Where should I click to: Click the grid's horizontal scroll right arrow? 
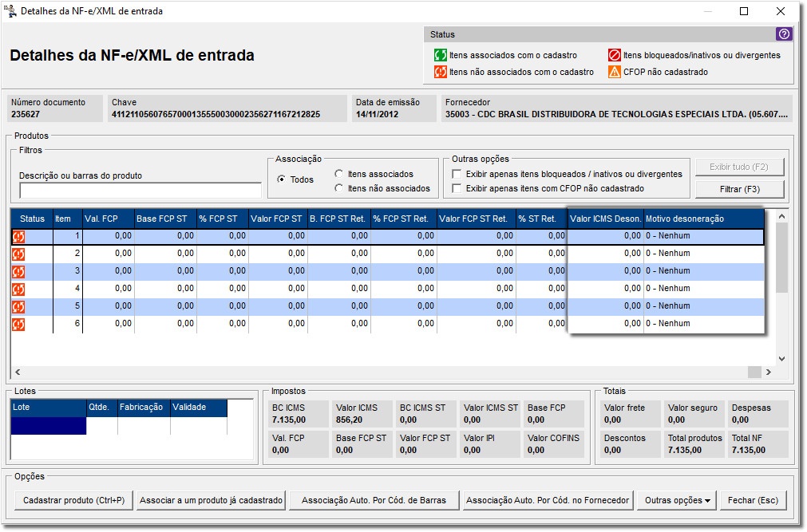(x=769, y=372)
